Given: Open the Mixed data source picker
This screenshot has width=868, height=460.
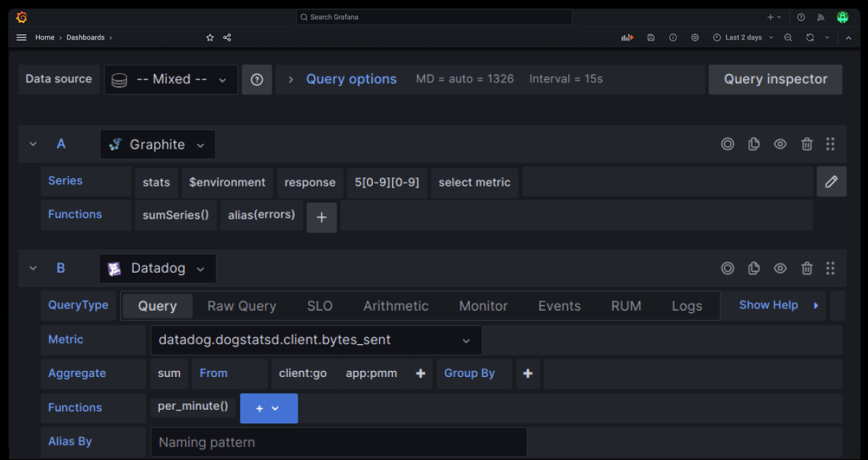Looking at the screenshot, I should [x=171, y=79].
